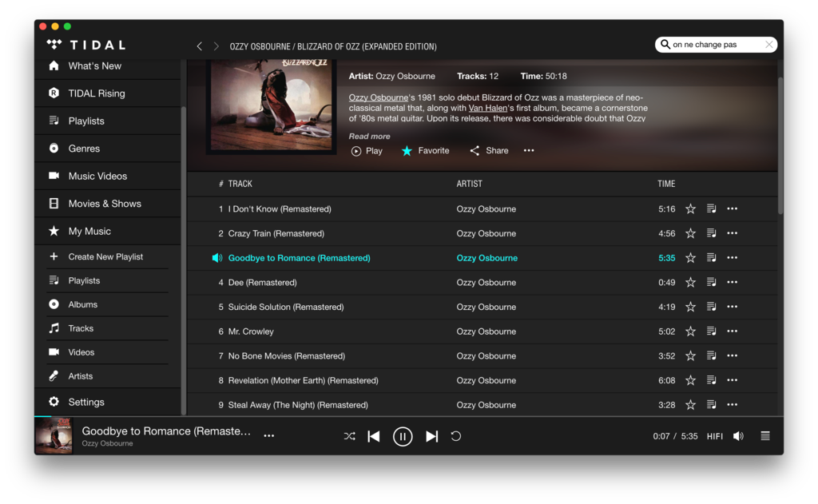This screenshot has width=818, height=504.
Task: Open more options for Suicide Solution
Action: coord(733,308)
